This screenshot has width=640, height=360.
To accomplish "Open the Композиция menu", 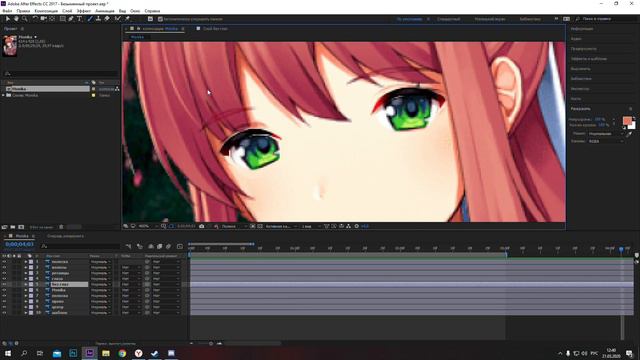I will [x=46, y=11].
